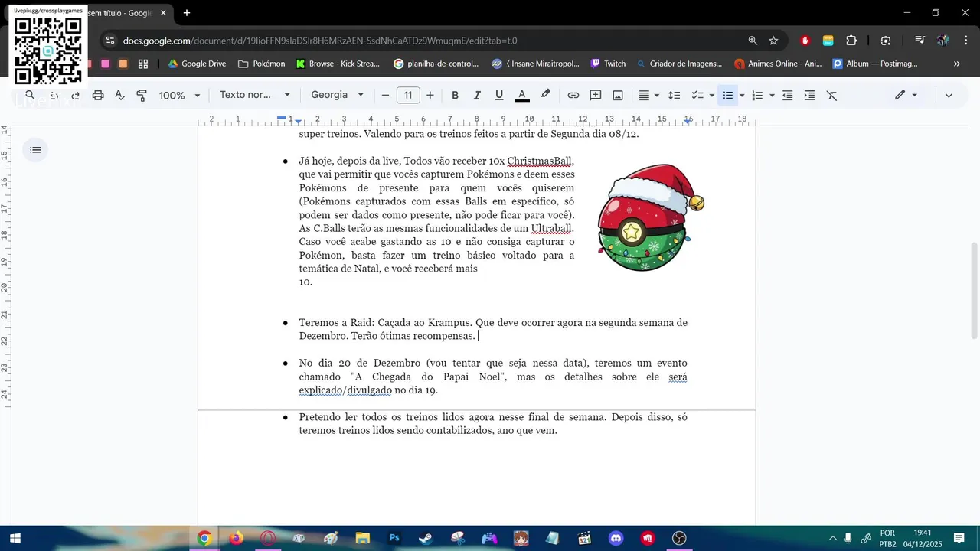Image resolution: width=980 pixels, height=551 pixels.
Task: Toggle the bulleted list button
Action: (x=727, y=96)
